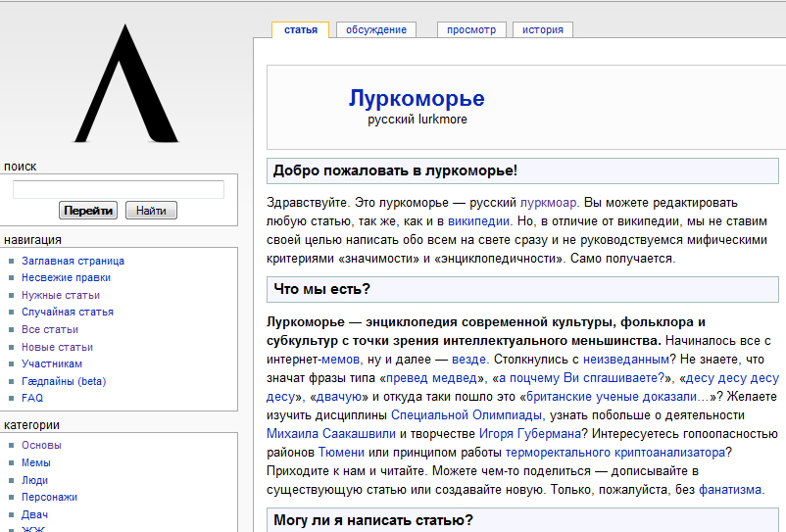Follow «а поцчему Ви спгашиваете?» link

tap(581, 378)
